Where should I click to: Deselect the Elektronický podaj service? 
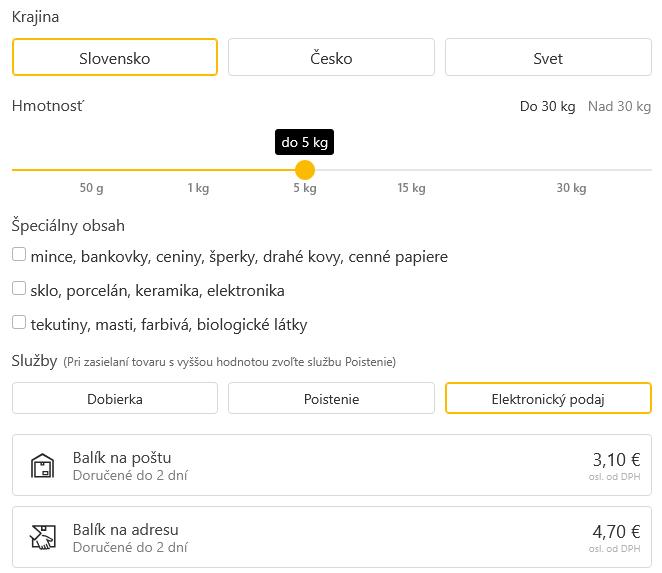pos(548,399)
